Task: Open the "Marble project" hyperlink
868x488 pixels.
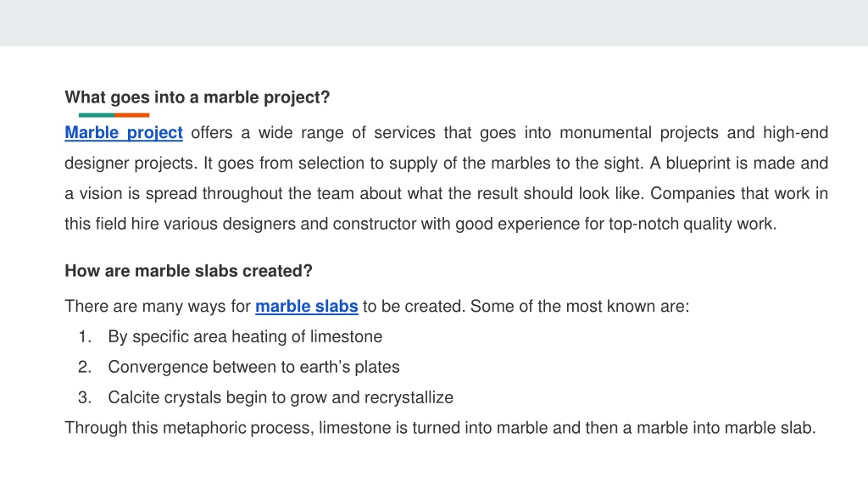Action: (124, 133)
